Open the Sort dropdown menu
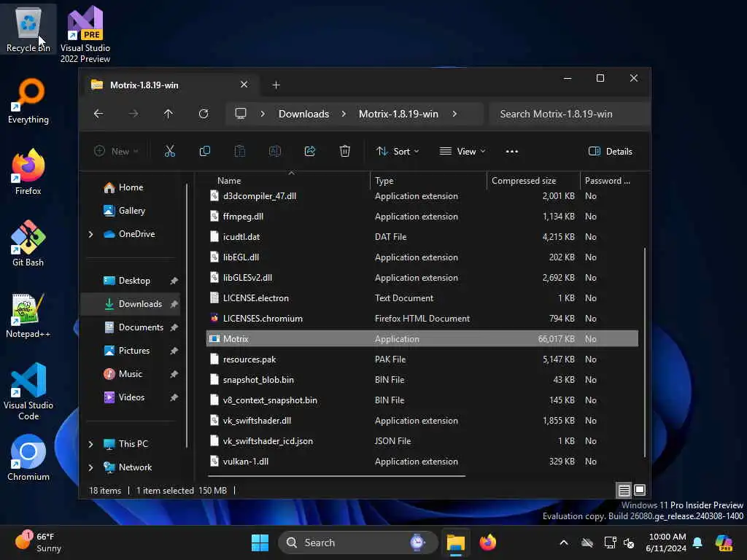Image resolution: width=747 pixels, height=560 pixels. (x=398, y=152)
